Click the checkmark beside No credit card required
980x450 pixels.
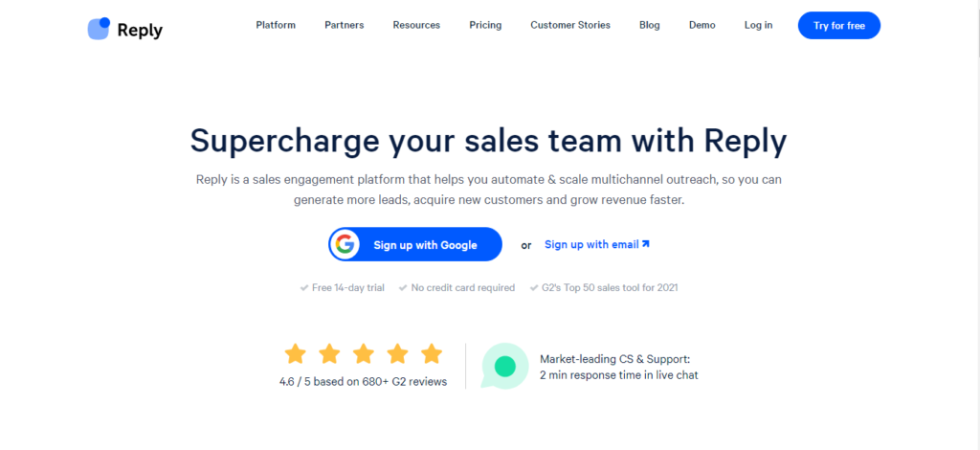(x=404, y=287)
